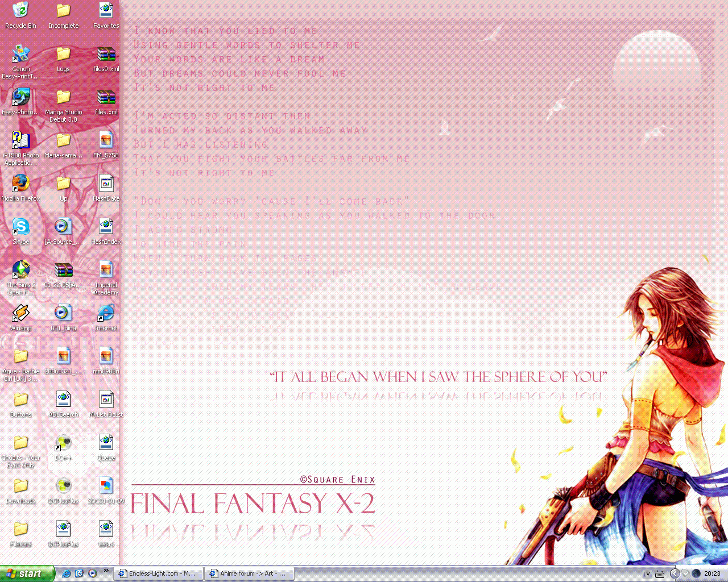Switch to Endless-Light.com taskbar window

point(158,573)
